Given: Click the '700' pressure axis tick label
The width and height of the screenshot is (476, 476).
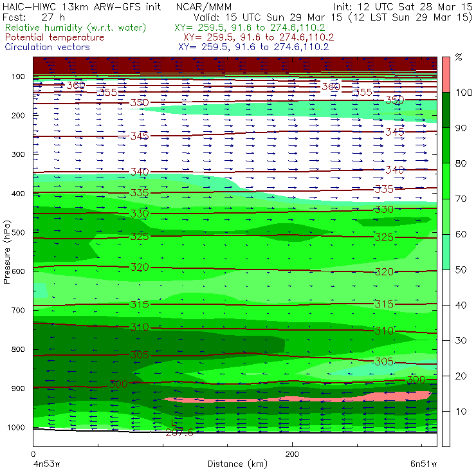Looking at the screenshot, I should click(x=18, y=311).
